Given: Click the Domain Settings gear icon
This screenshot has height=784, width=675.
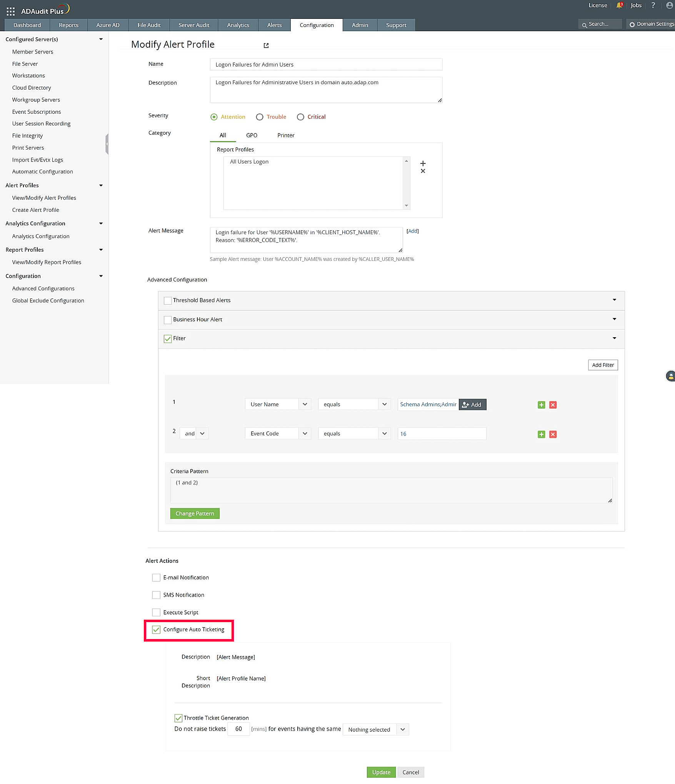Looking at the screenshot, I should point(633,24).
